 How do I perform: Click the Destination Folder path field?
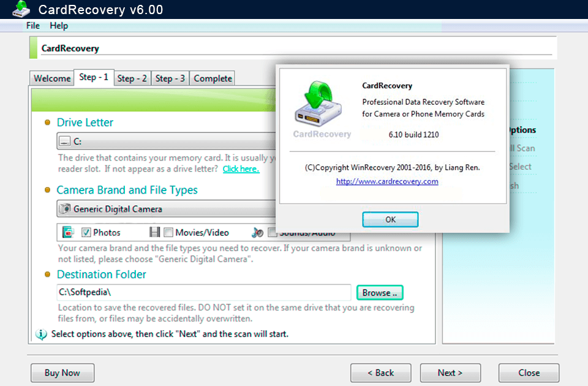coord(203,293)
